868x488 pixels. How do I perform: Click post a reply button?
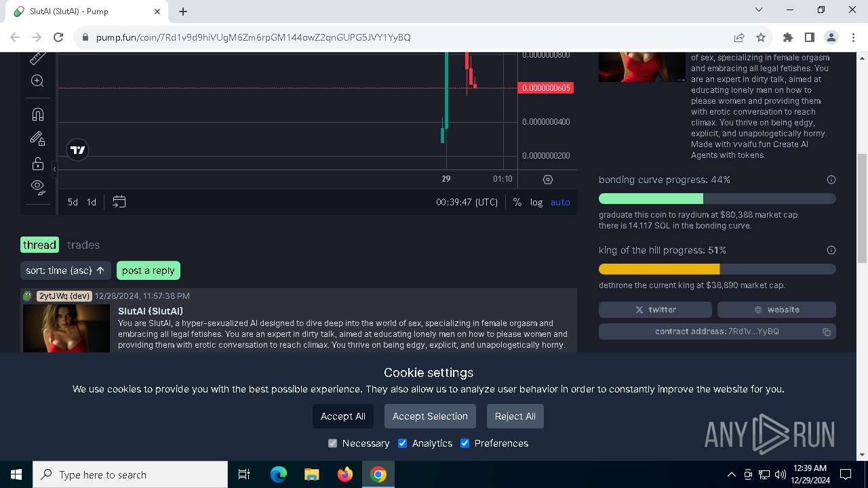[x=149, y=270]
